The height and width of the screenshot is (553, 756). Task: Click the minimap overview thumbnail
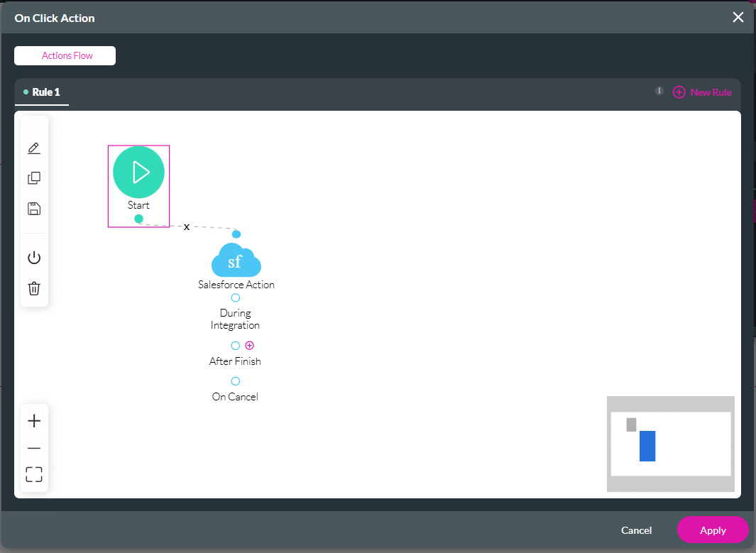click(670, 444)
